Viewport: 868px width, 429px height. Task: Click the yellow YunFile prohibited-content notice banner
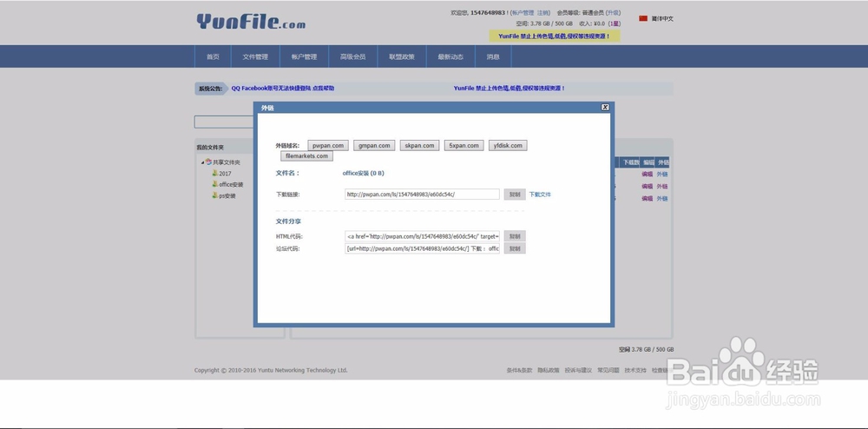pos(554,36)
